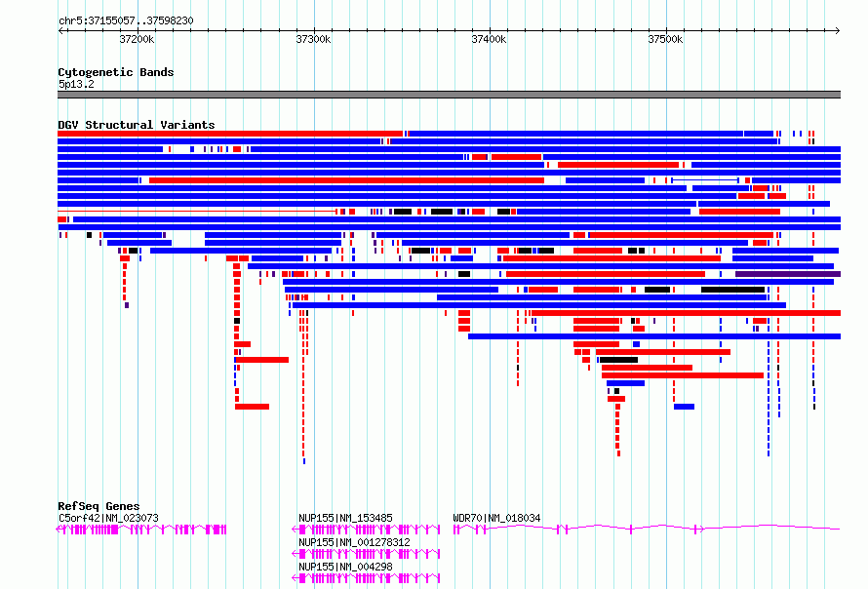The height and width of the screenshot is (589, 868).
Task: Click the C5orf42|NM_023073 gene label
Action: coord(108,518)
